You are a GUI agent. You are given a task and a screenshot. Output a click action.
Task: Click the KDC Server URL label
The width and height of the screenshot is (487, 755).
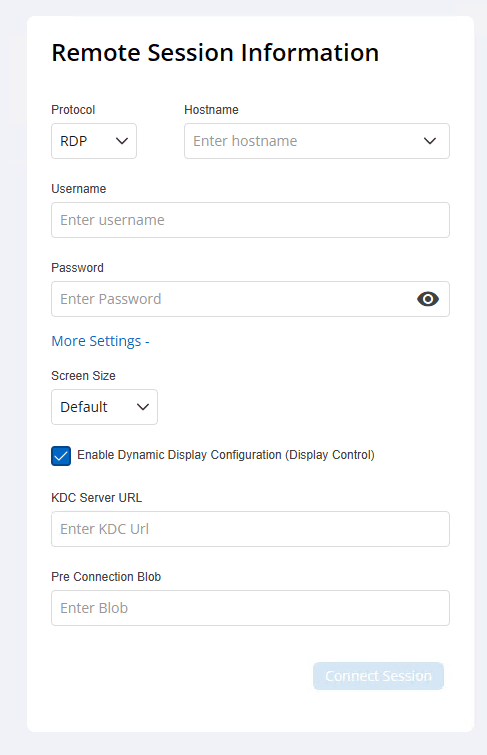(x=97, y=498)
